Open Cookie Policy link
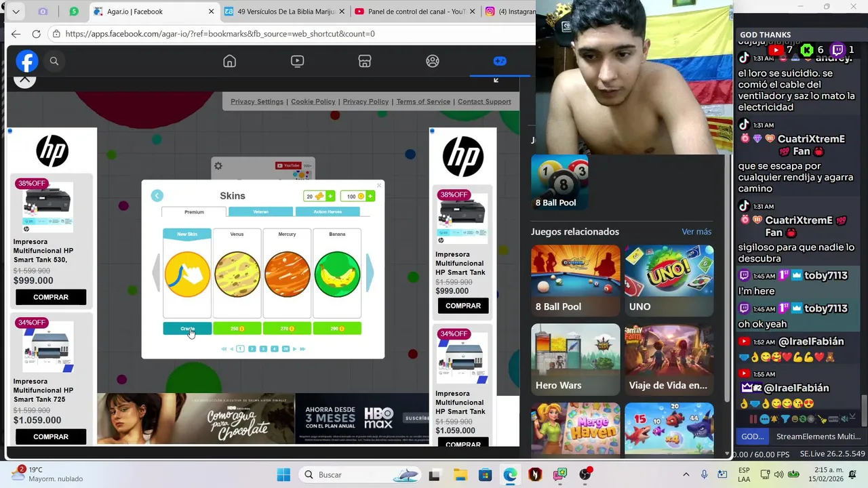This screenshot has height=488, width=868. tap(313, 102)
